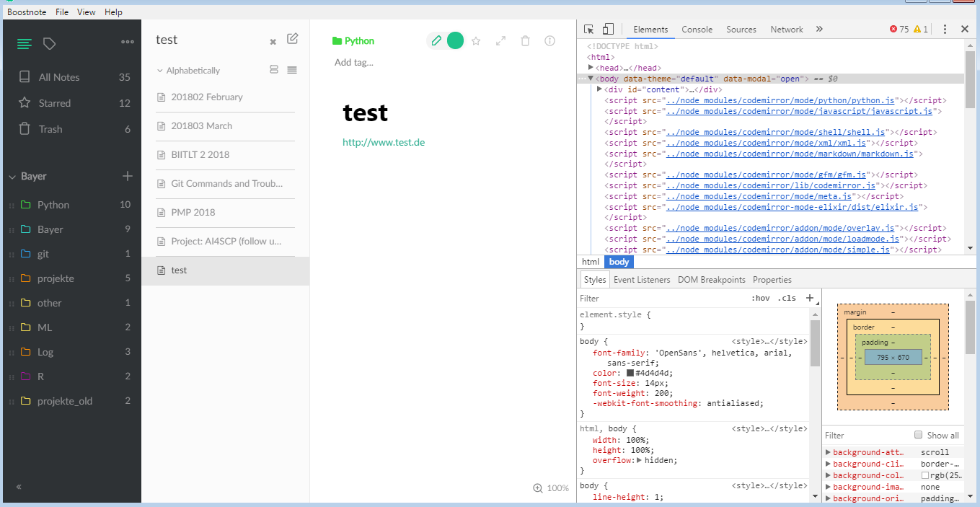
Task: Show note info with the info icon
Action: [x=549, y=41]
